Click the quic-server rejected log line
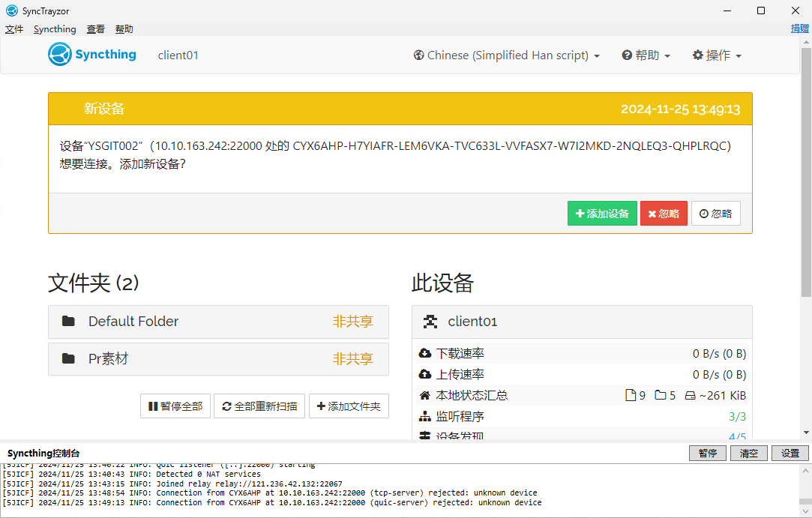The width and height of the screenshot is (812, 518). point(272,502)
